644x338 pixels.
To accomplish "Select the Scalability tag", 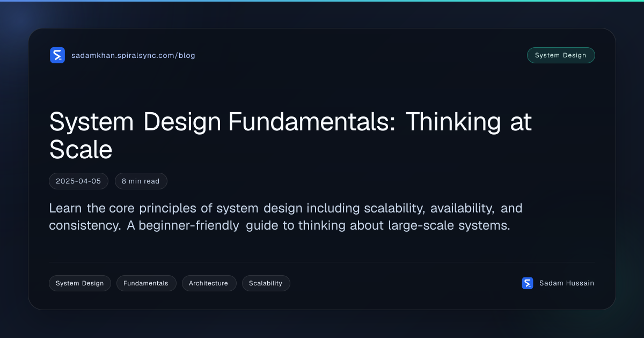I will coord(266,283).
